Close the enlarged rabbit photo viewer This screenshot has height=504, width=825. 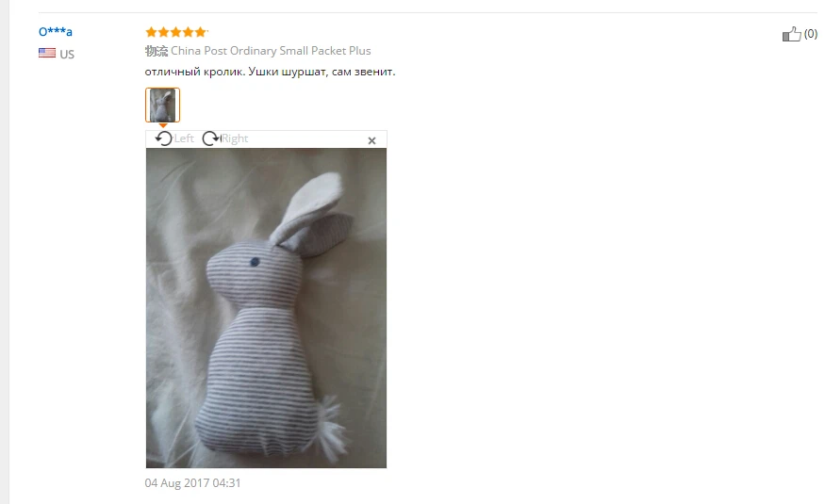[372, 140]
